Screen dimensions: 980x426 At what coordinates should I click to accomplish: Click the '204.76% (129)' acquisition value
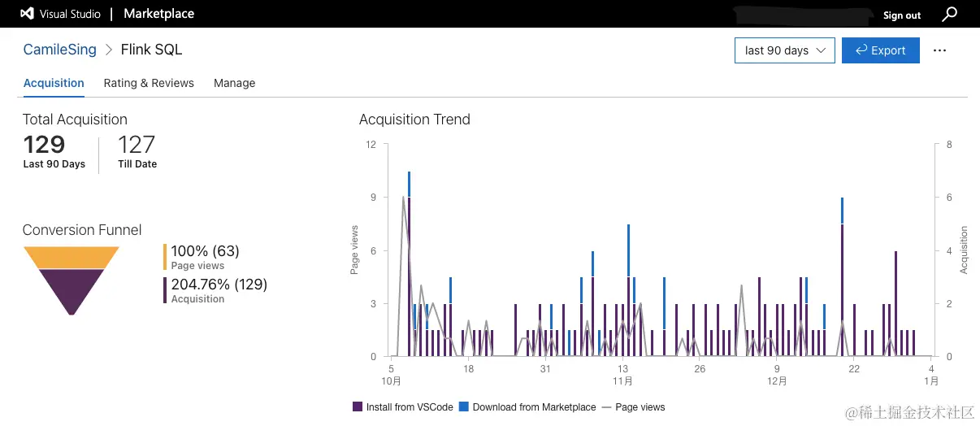[x=219, y=285]
